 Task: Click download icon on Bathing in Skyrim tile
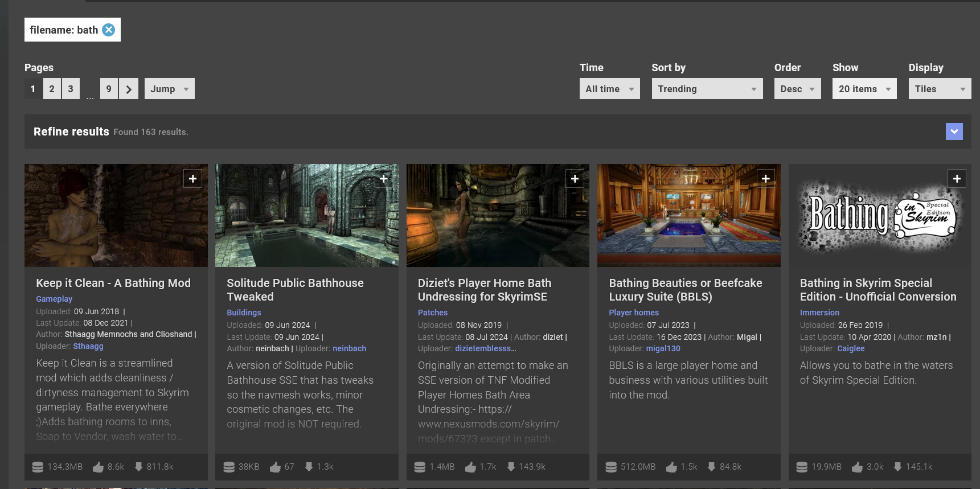click(x=897, y=467)
